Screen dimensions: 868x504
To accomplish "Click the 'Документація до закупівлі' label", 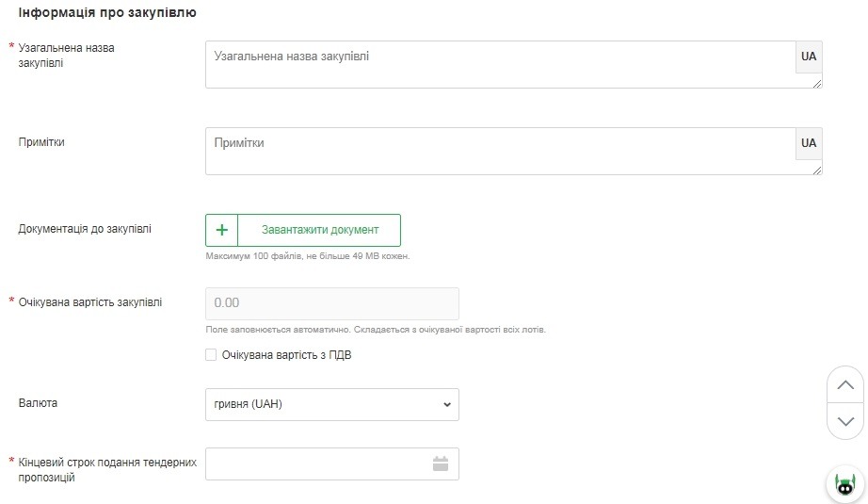I will pos(85,228).
